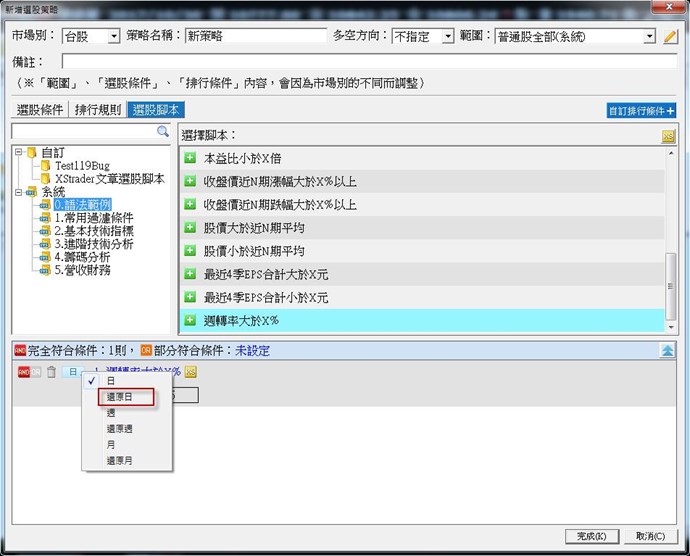
Task: Click the green plus beside 股價大於近N期平均
Action: (190, 228)
